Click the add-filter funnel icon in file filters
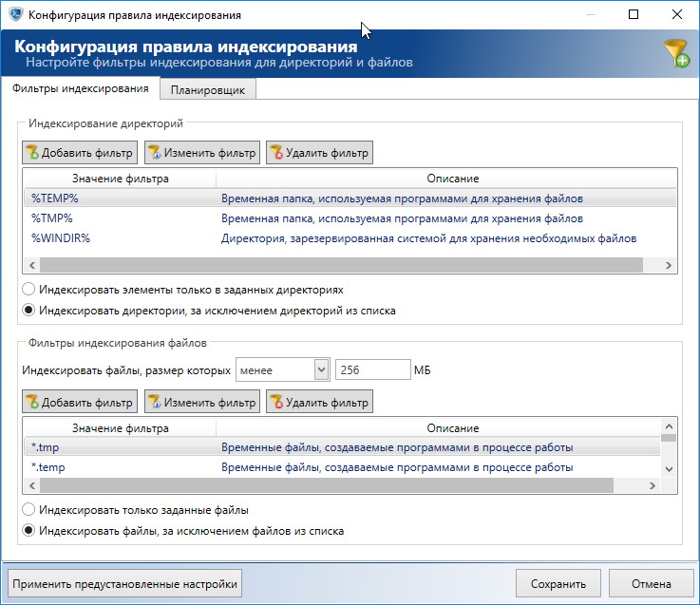This screenshot has height=605, width=700. 32,403
